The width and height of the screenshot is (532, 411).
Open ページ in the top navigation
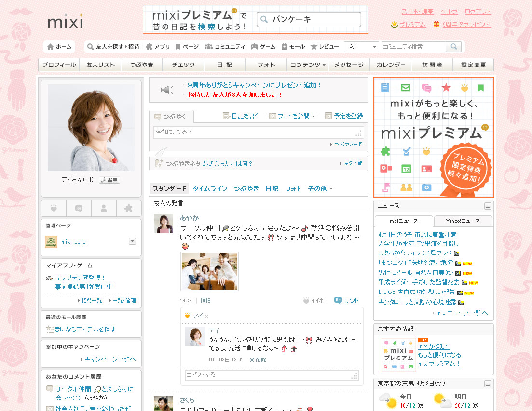coord(187,47)
